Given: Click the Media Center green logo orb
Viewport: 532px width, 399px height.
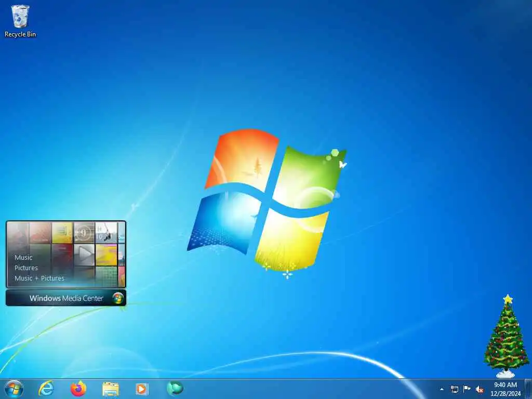Looking at the screenshot, I should click(x=118, y=298).
